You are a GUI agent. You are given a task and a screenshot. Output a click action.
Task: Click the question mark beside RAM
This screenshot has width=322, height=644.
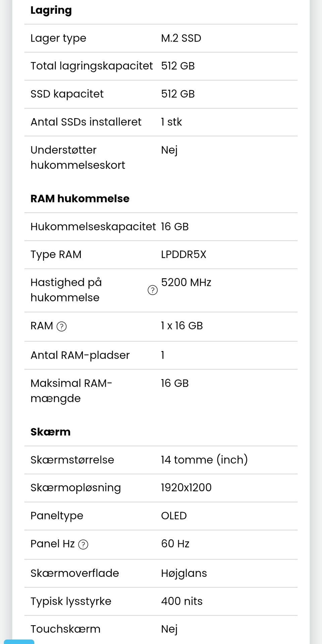(x=62, y=326)
